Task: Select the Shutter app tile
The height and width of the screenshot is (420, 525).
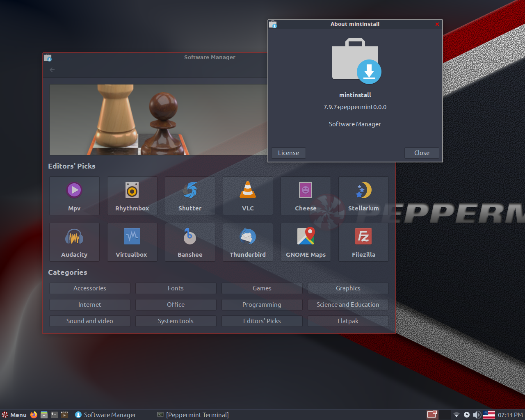Action: [190, 196]
